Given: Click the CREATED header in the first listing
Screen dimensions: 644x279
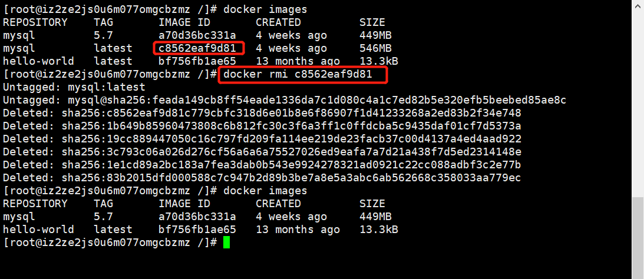Looking at the screenshot, I should click(x=278, y=22).
